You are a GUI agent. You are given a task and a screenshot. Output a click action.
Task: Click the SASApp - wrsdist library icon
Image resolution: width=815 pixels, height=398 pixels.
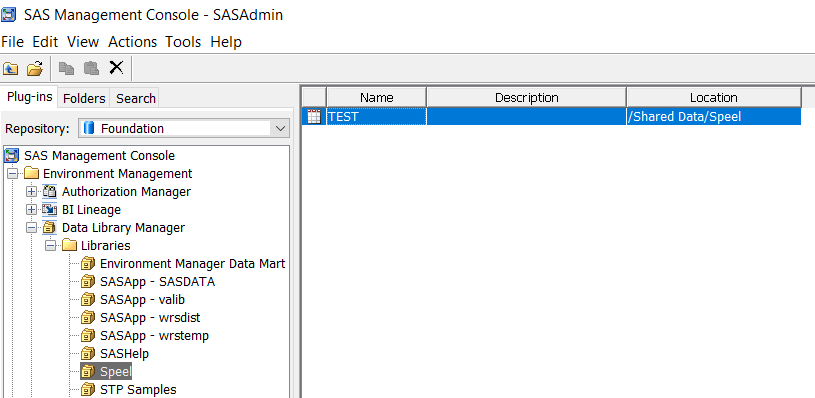(88, 317)
